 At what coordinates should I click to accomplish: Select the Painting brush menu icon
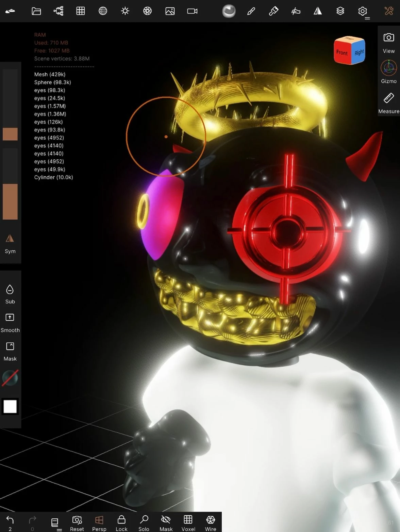pyautogui.click(x=251, y=11)
